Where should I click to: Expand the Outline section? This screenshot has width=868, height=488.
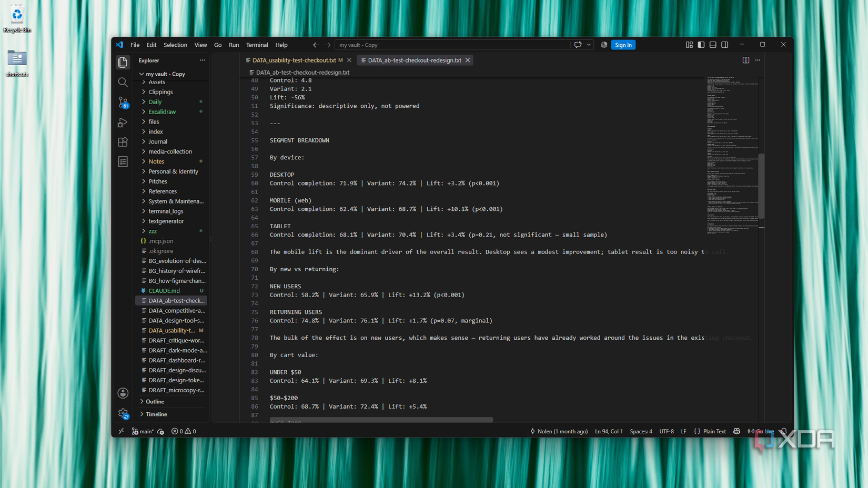[172, 402]
